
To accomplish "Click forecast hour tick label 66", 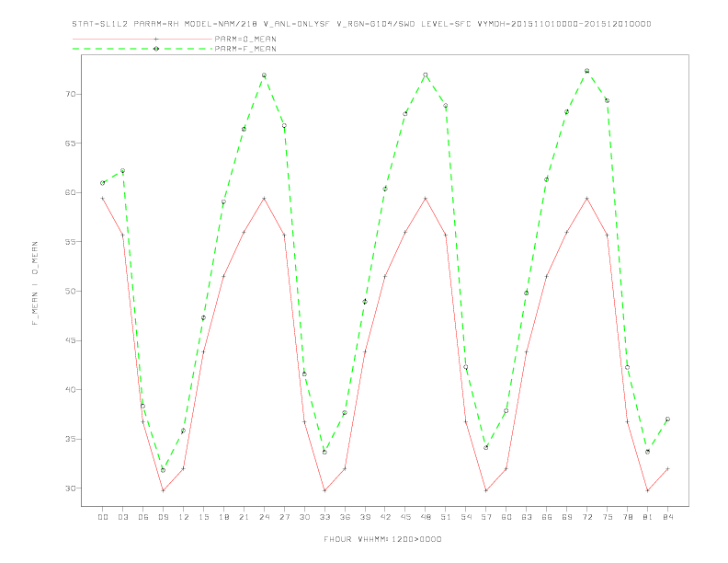I will (x=547, y=517).
